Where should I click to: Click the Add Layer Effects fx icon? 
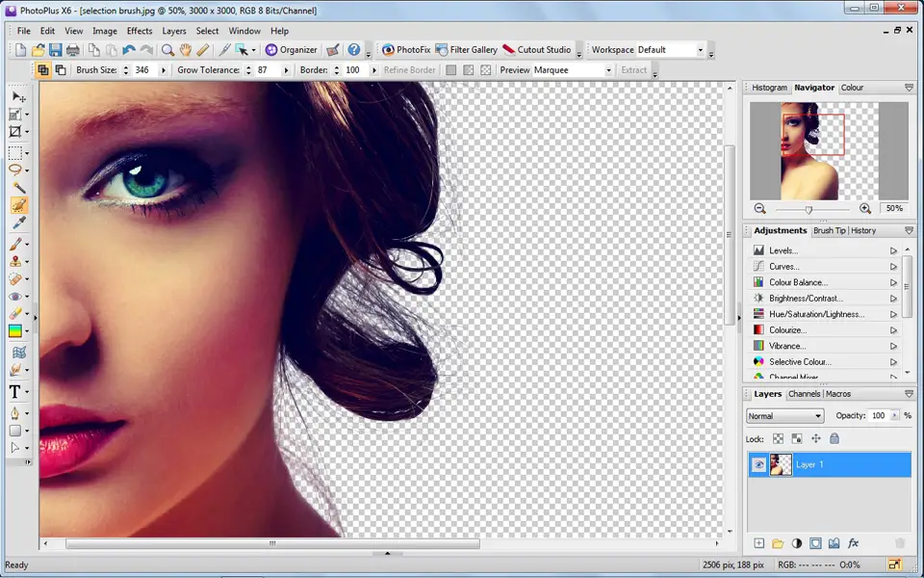pos(853,543)
